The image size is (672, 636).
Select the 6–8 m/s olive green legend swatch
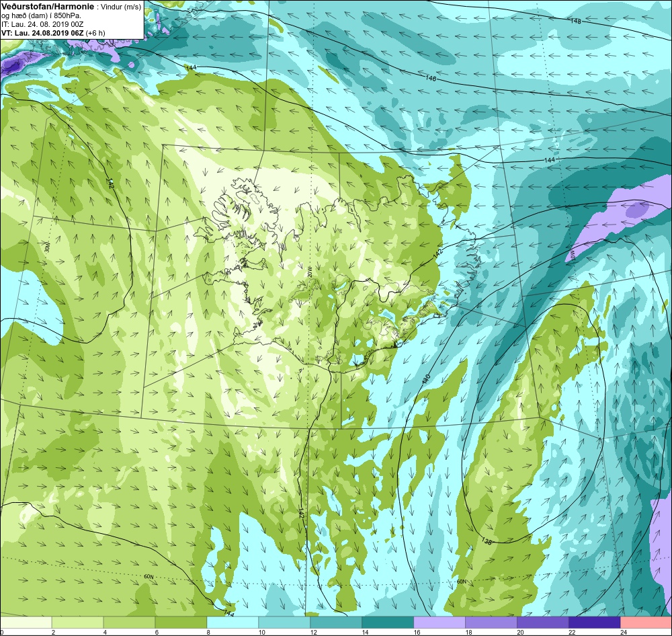181,623
